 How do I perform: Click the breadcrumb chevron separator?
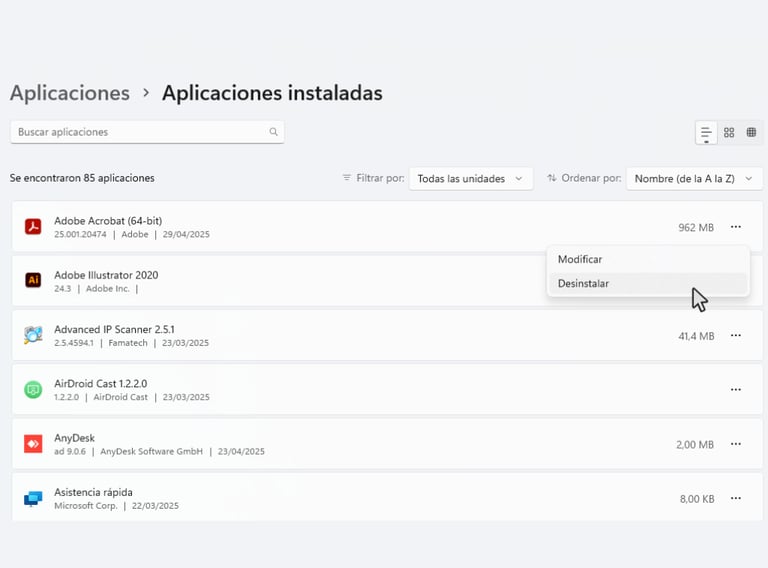(146, 93)
